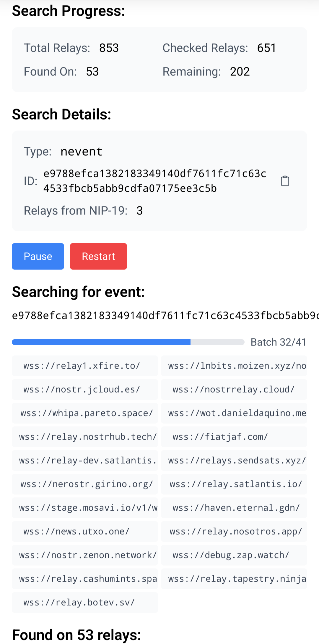The height and width of the screenshot is (644, 319).
Task: Select relay wss://nerostr.girino.org/
Action: coord(85,484)
